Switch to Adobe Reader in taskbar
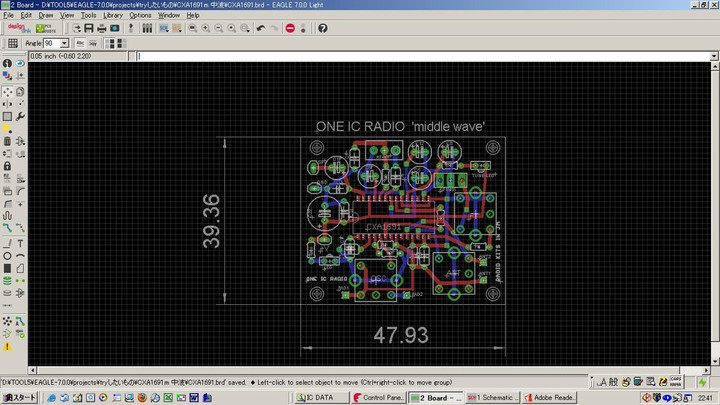This screenshot has width=720, height=405. coord(549,397)
